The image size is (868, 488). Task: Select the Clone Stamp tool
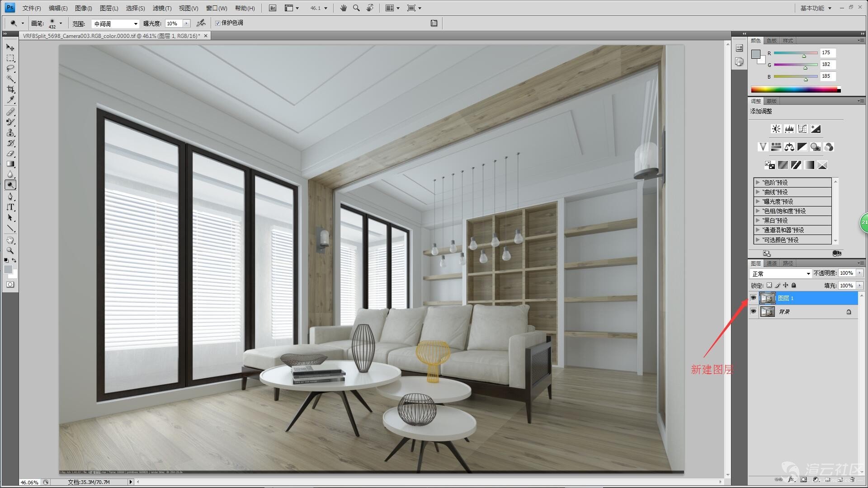pos(10,133)
